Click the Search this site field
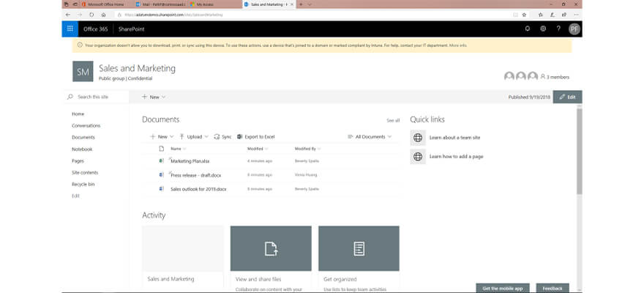The image size is (644, 293). [96, 97]
